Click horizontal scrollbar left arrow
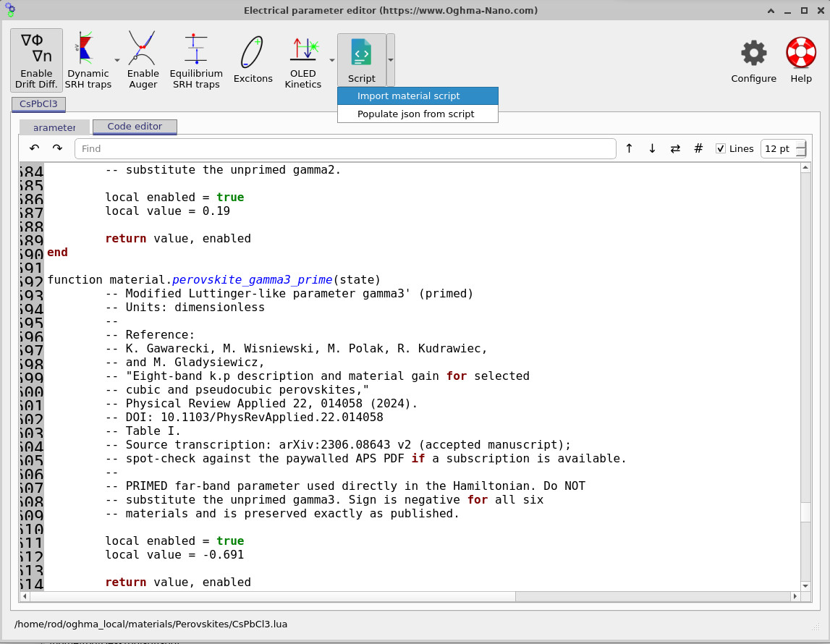The height and width of the screenshot is (644, 830). pyautogui.click(x=25, y=596)
